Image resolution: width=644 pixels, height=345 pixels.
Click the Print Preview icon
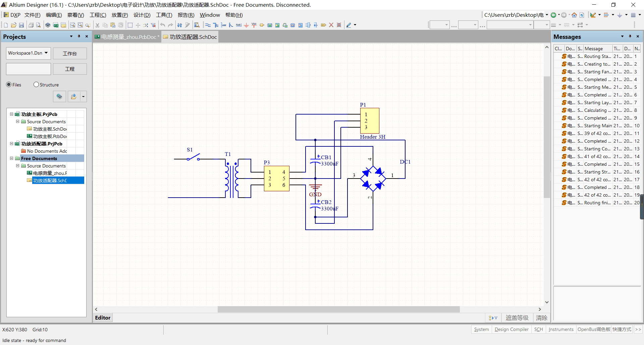39,25
